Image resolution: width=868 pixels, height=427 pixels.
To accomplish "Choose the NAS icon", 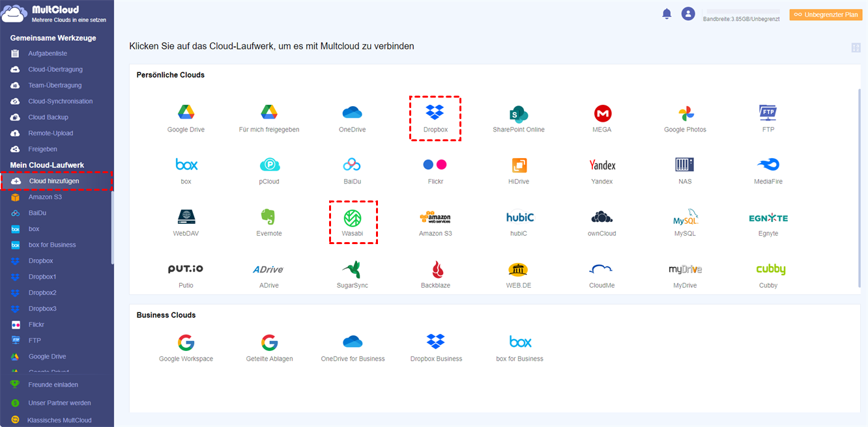I will pos(685,164).
